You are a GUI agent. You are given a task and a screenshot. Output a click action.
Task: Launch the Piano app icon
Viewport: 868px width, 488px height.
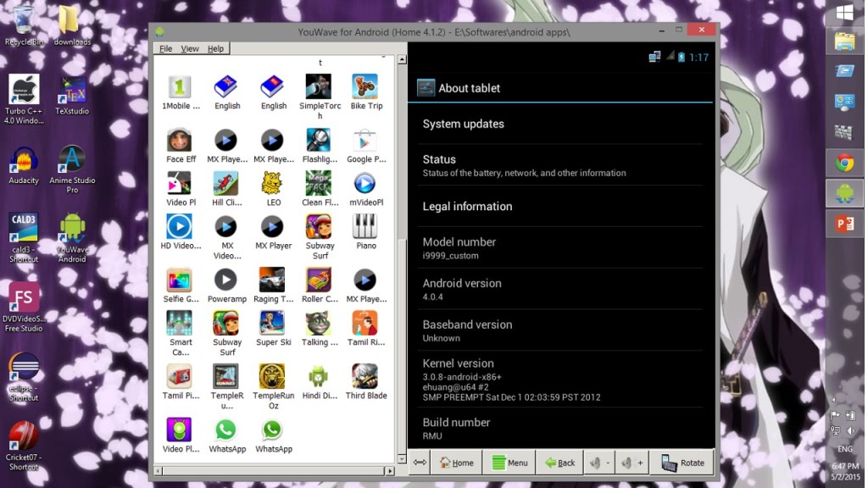[364, 227]
